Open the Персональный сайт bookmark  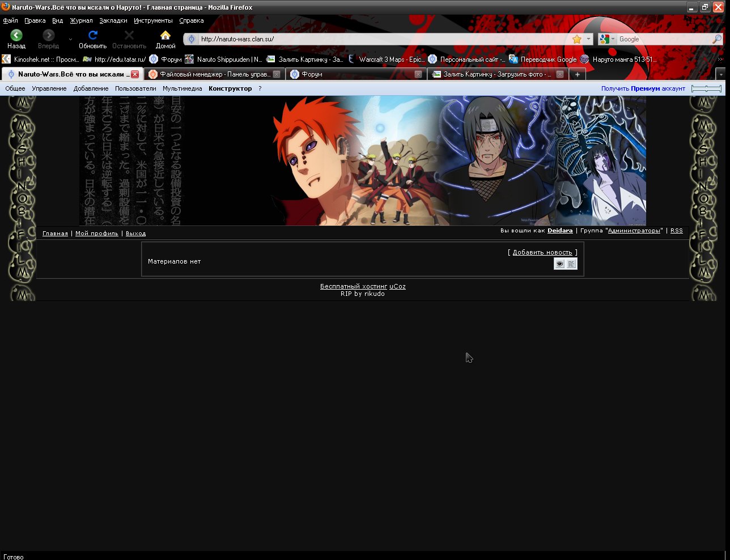[466, 59]
